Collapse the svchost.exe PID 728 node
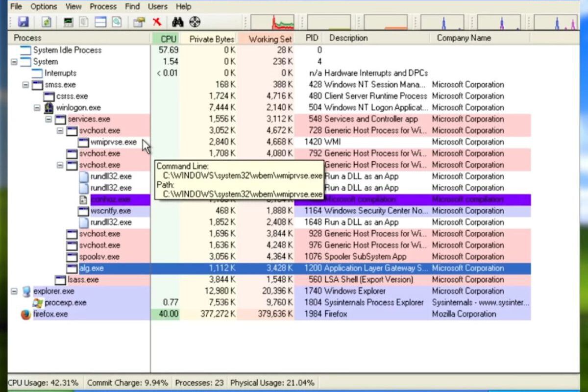Screen dimensions: 588x392 60,131
